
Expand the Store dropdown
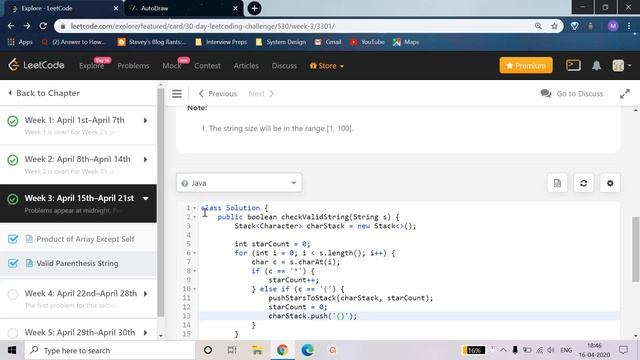[327, 66]
